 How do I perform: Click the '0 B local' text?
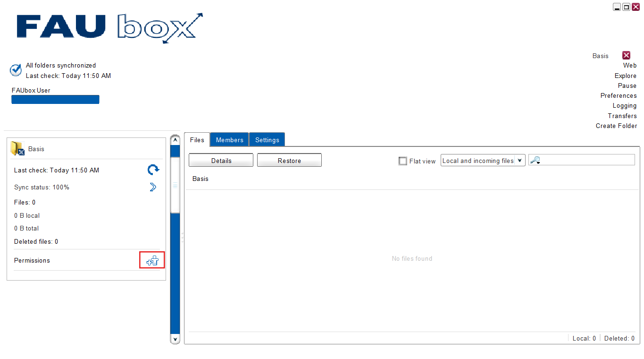[27, 215]
